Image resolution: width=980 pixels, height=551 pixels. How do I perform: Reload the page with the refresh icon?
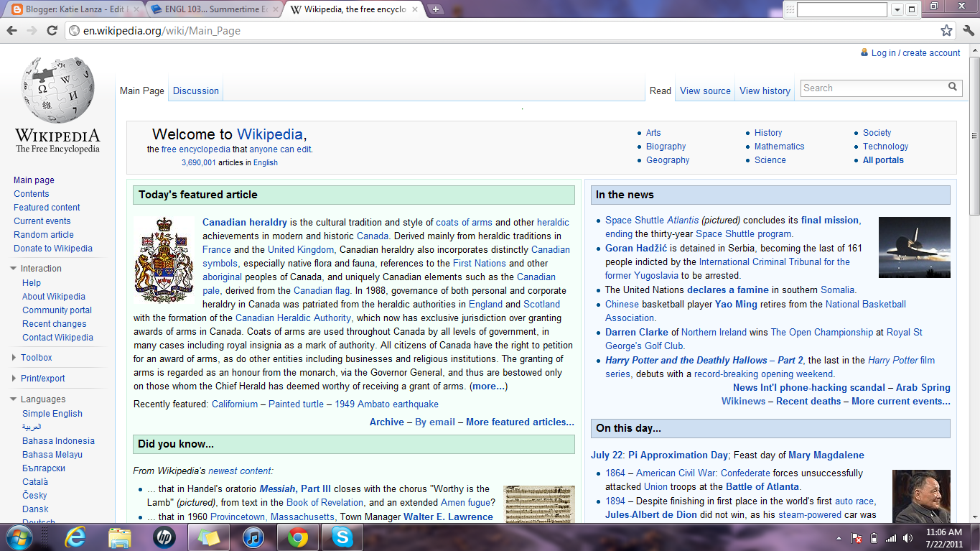(x=52, y=31)
